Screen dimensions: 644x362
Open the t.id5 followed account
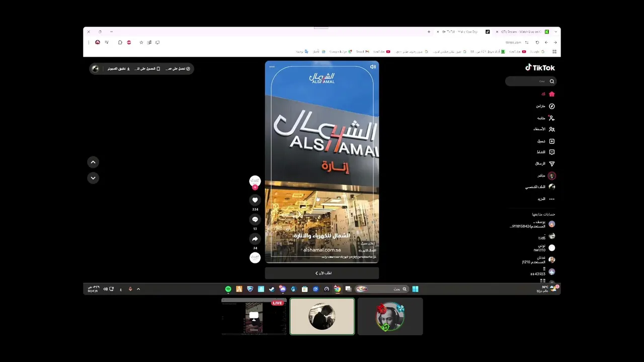pyautogui.click(x=546, y=236)
